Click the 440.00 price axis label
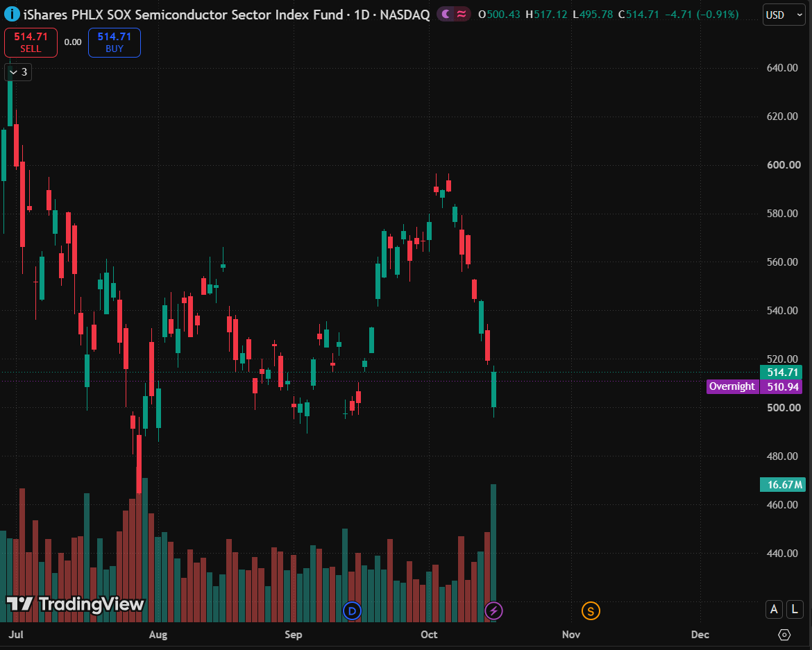 click(x=782, y=553)
